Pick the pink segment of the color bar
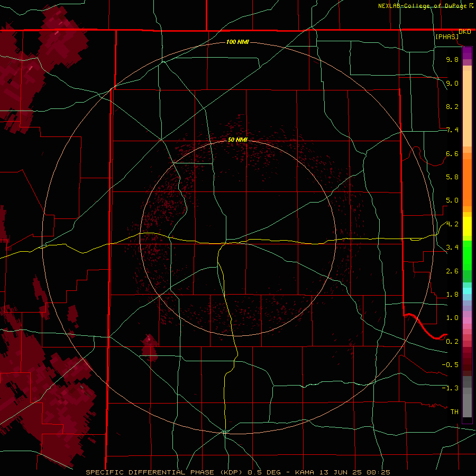Viewport: 476px width, 476px height. pos(467,321)
